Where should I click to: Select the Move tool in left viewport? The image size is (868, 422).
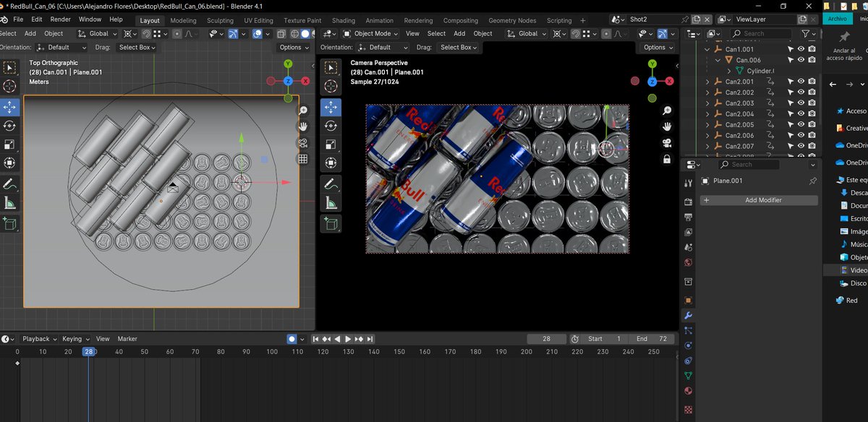(x=9, y=107)
